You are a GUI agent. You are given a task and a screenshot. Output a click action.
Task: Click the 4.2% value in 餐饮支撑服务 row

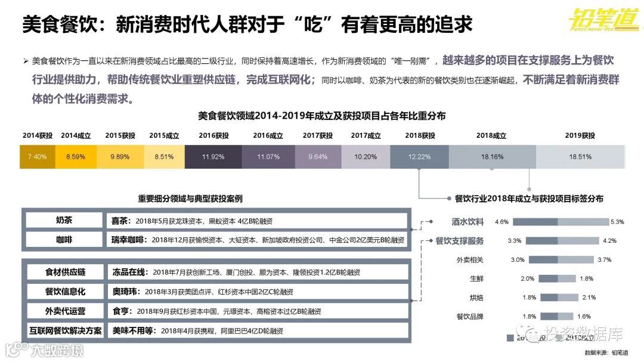click(609, 241)
